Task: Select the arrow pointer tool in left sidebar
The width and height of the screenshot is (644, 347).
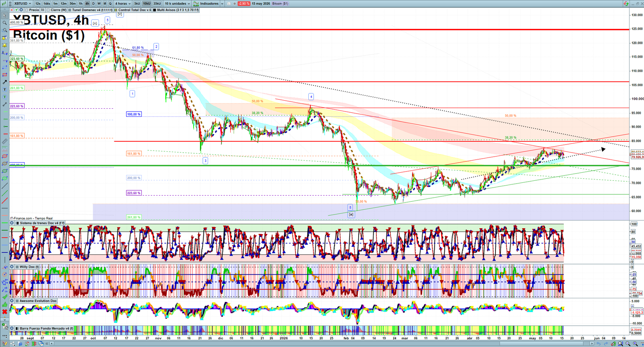Action: point(4,16)
